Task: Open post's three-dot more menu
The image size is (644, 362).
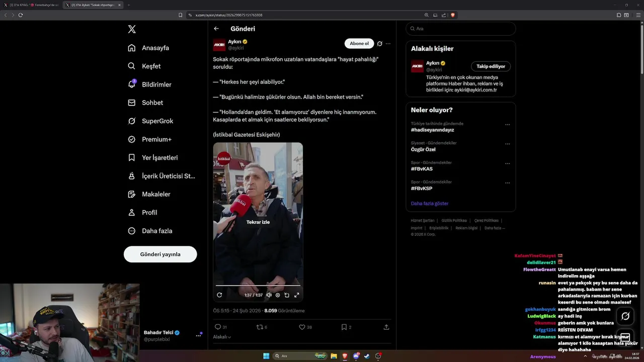Action: 388,44
